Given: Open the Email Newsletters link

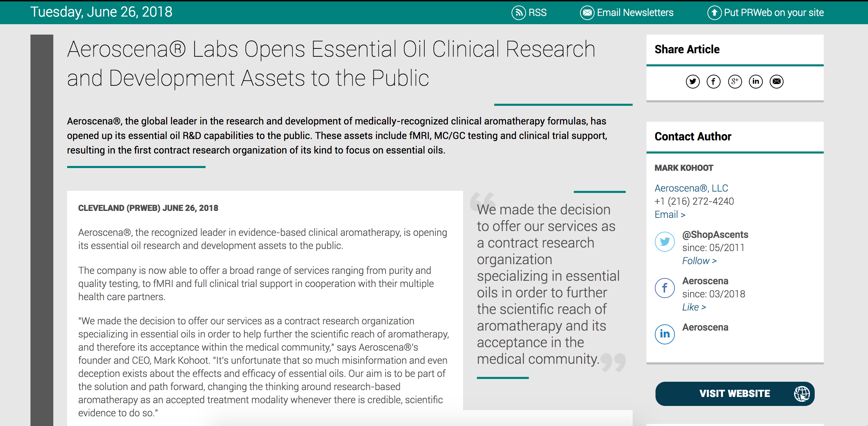Looking at the screenshot, I should pos(635,13).
